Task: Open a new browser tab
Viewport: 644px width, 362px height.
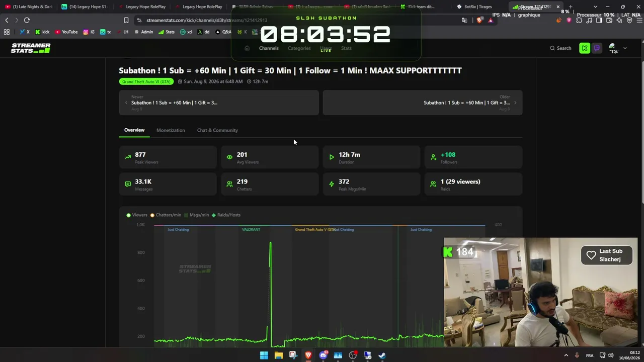Action: point(570,7)
